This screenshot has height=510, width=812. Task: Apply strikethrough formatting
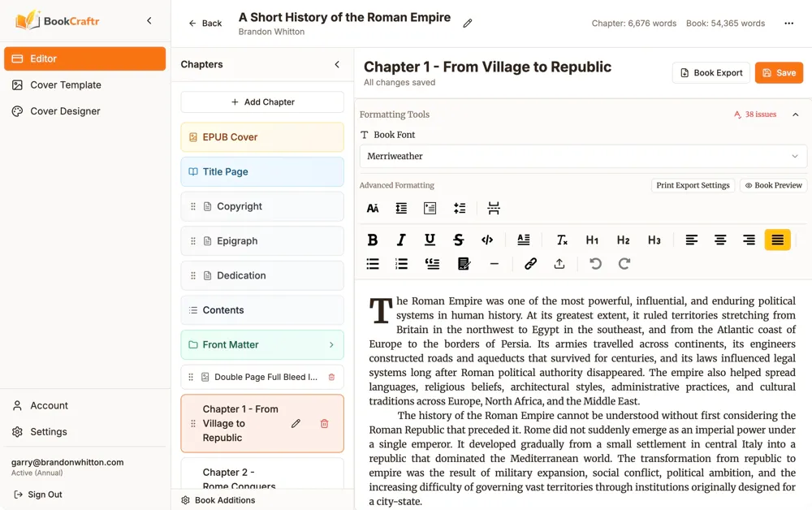click(x=458, y=240)
